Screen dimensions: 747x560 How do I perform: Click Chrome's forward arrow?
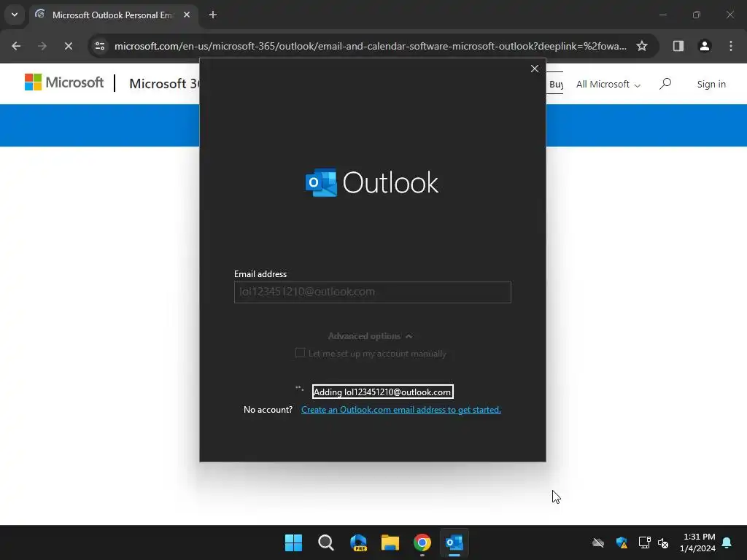pyautogui.click(x=42, y=46)
